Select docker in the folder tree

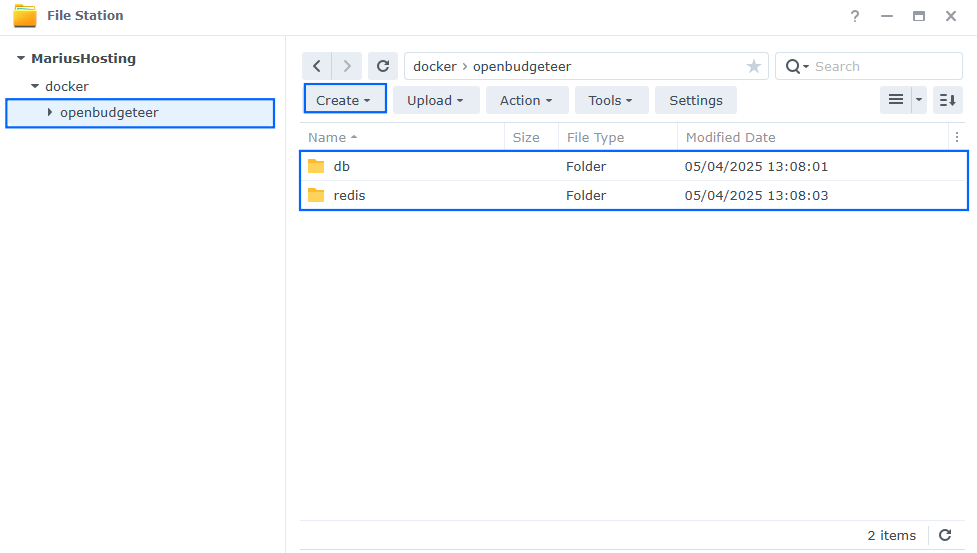point(67,87)
